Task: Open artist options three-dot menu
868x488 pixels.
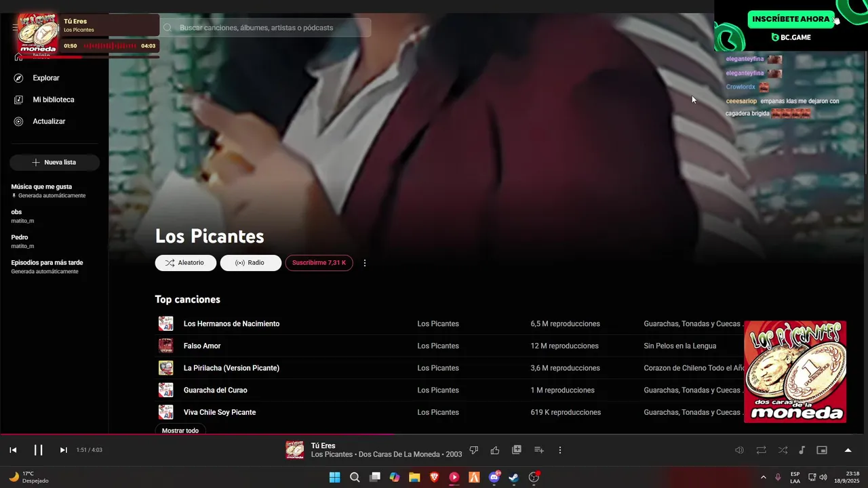Action: coord(365,263)
